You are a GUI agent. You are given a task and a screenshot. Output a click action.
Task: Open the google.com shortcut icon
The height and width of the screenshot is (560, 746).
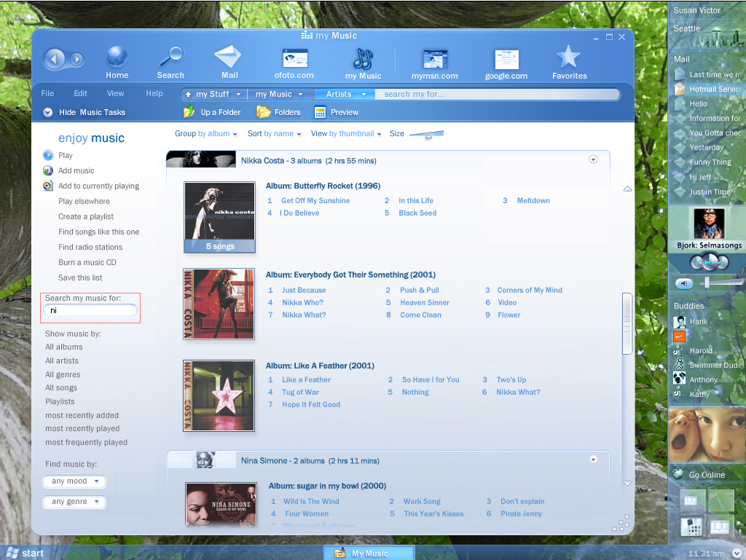(506, 60)
